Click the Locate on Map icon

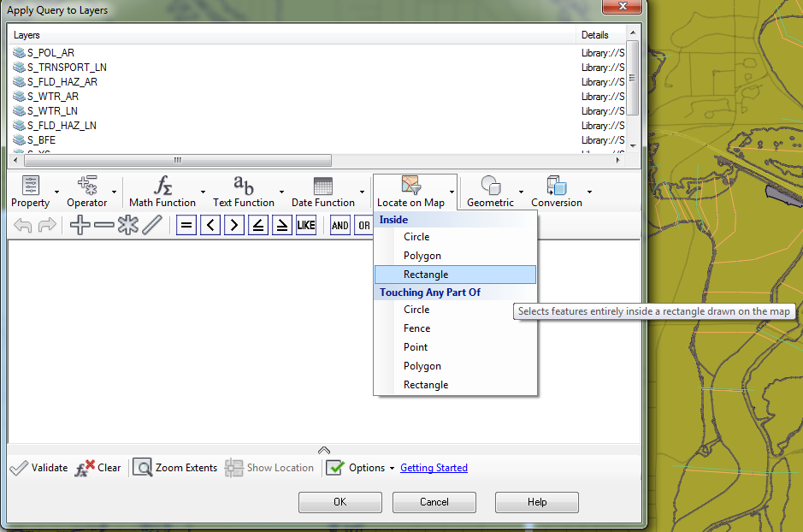410,185
